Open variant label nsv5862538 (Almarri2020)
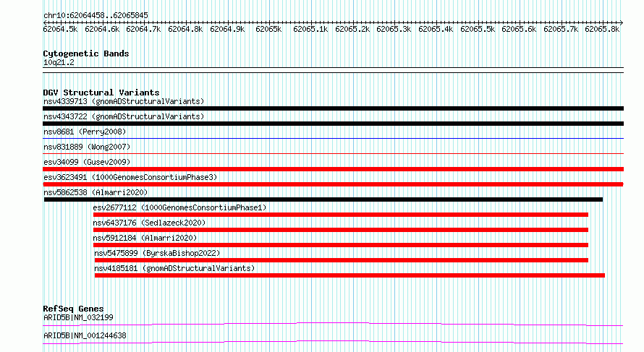The image size is (644, 352). pyautogui.click(x=96, y=192)
